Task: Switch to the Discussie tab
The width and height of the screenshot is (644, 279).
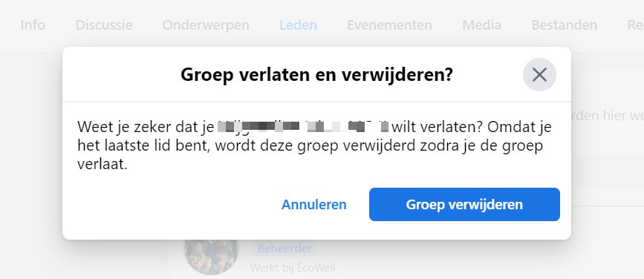Action: pyautogui.click(x=104, y=25)
